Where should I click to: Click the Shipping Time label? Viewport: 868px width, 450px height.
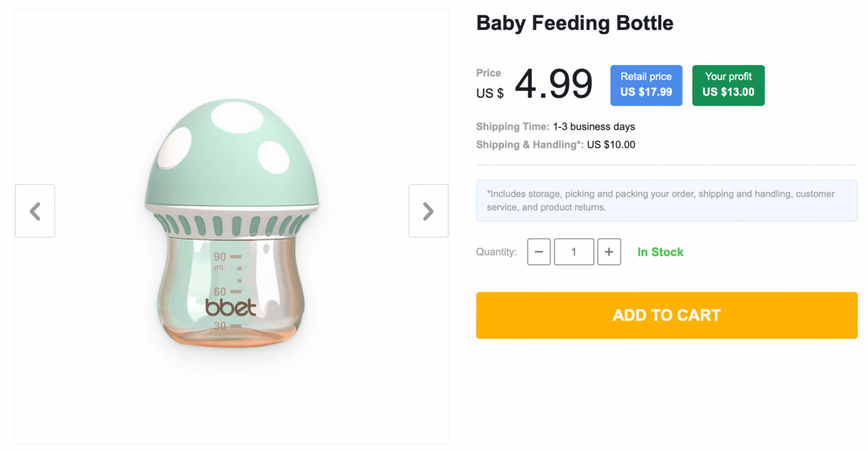(x=512, y=126)
